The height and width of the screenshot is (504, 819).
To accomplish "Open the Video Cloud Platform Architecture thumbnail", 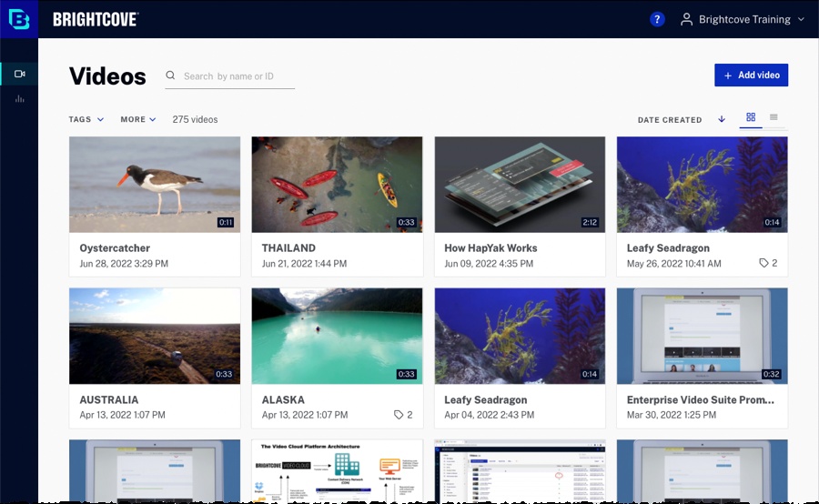I will click(x=337, y=470).
